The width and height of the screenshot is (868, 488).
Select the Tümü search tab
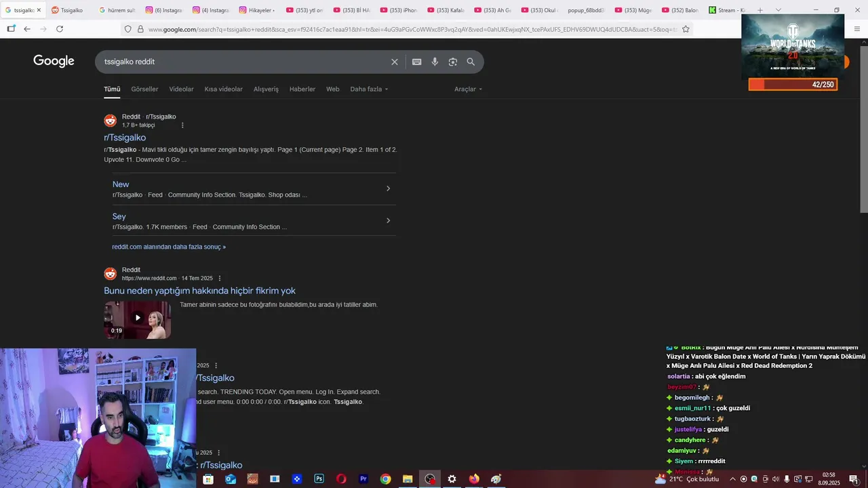(x=112, y=89)
